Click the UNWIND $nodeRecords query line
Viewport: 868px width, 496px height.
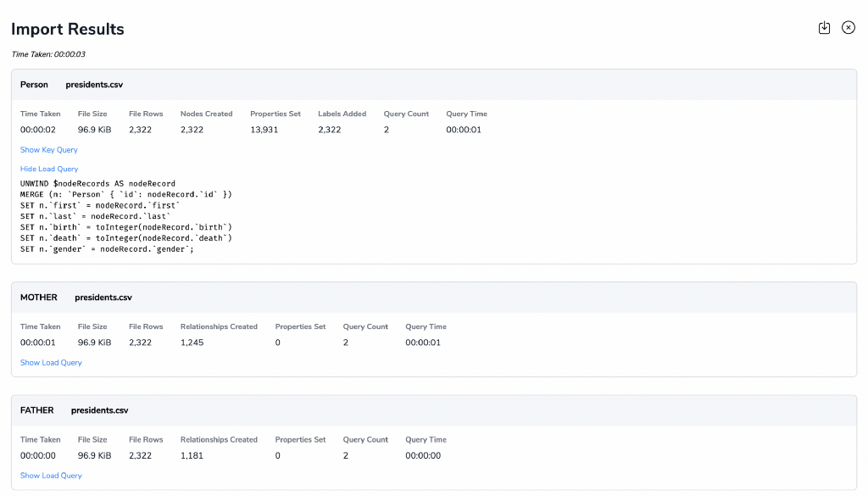[98, 183]
